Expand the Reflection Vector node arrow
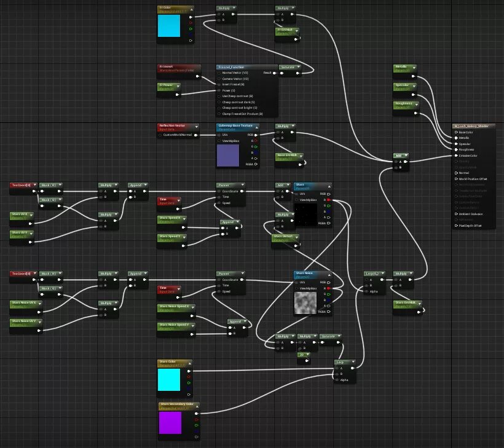Image resolution: width=504 pixels, height=448 pixels. 197,127
